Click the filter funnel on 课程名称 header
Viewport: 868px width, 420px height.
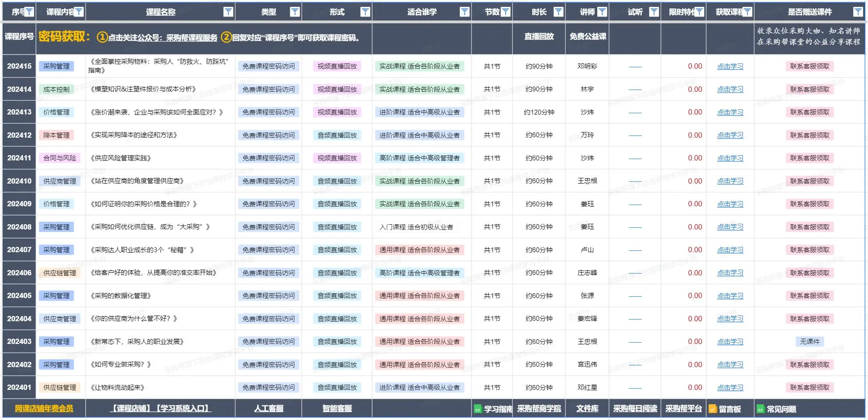pos(228,12)
